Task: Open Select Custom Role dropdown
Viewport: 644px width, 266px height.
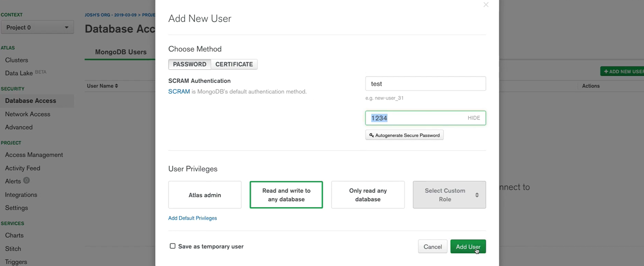Action: [x=449, y=195]
